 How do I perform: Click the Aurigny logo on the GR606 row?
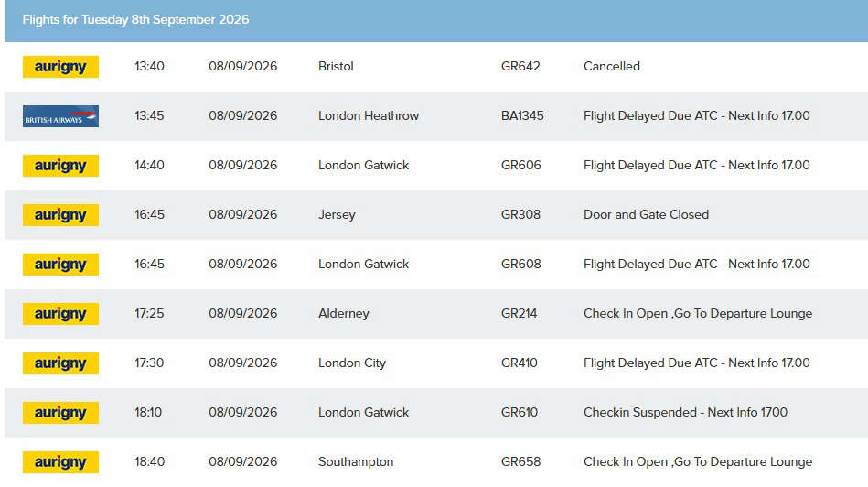60,166
